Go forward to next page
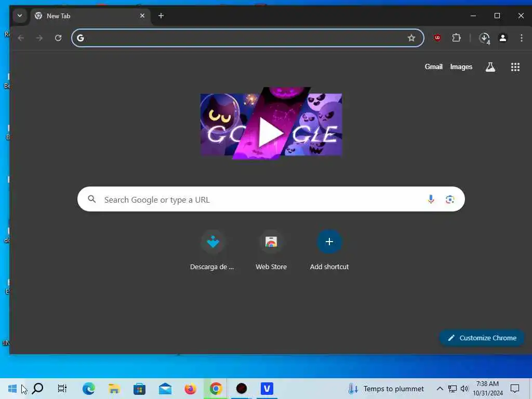This screenshot has width=532, height=399. (39, 38)
